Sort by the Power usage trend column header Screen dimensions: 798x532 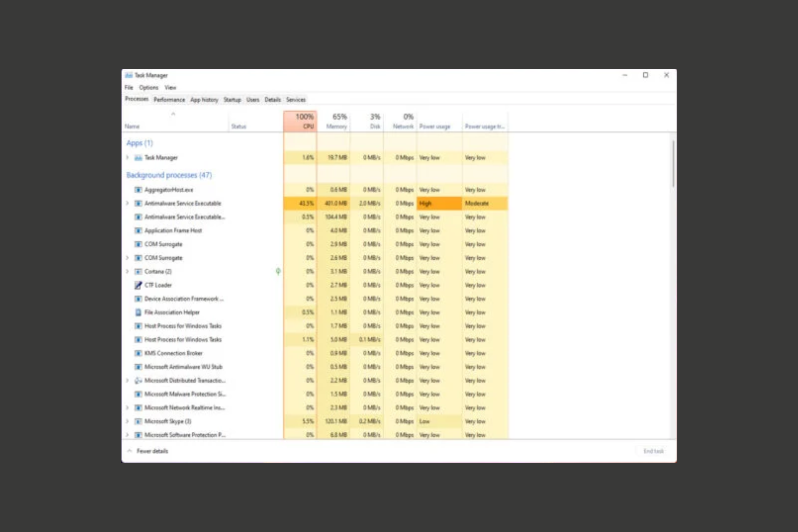pyautogui.click(x=485, y=121)
